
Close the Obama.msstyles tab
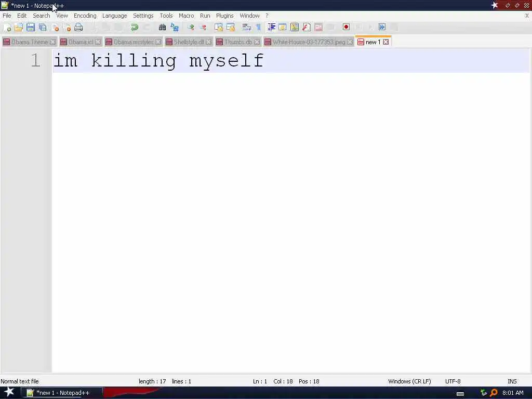pyautogui.click(x=158, y=42)
